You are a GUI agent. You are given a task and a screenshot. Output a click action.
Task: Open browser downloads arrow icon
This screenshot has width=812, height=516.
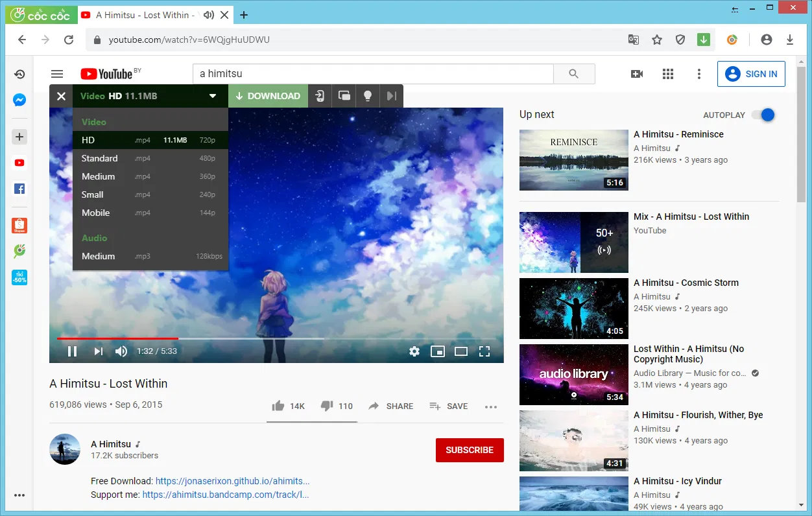coord(790,40)
